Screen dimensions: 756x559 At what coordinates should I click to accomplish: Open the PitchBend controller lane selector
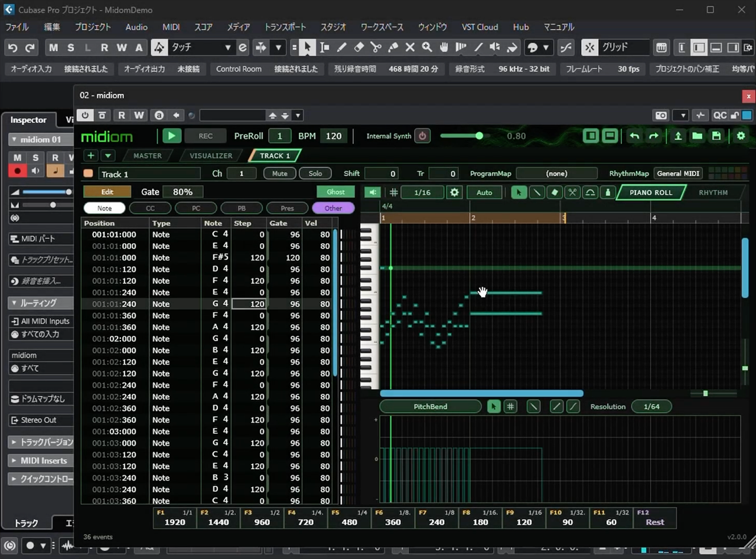(430, 407)
